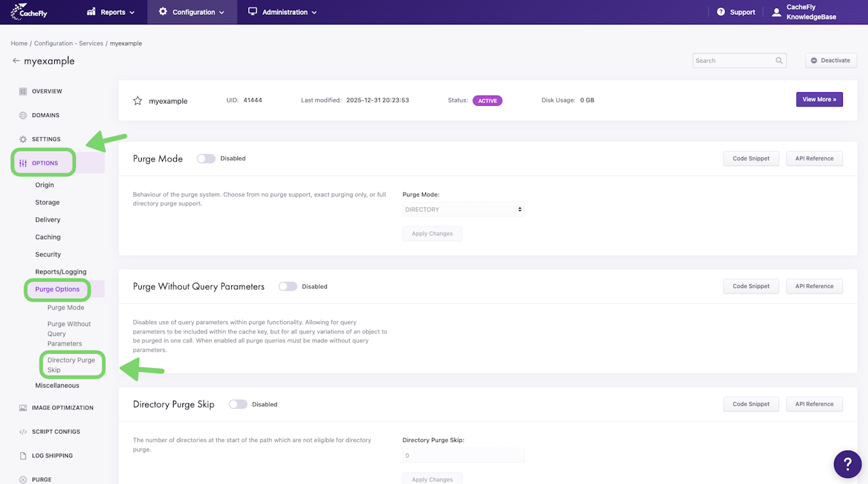Click the Log Shipping document icon
This screenshot has width=868, height=484.
click(x=23, y=456)
